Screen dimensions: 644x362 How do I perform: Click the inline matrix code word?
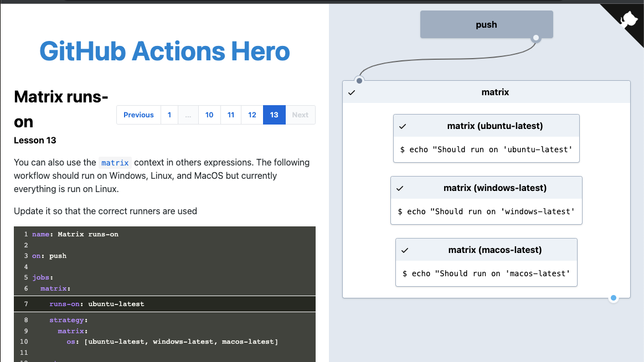point(115,163)
